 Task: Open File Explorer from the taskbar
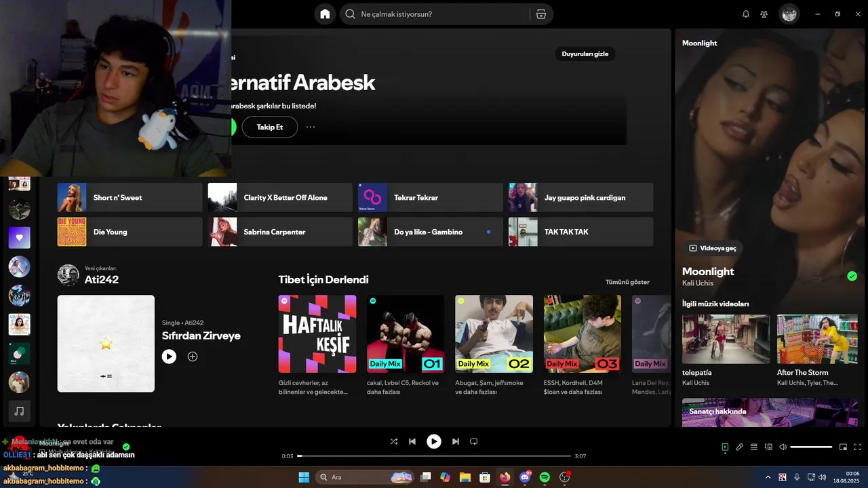465,477
